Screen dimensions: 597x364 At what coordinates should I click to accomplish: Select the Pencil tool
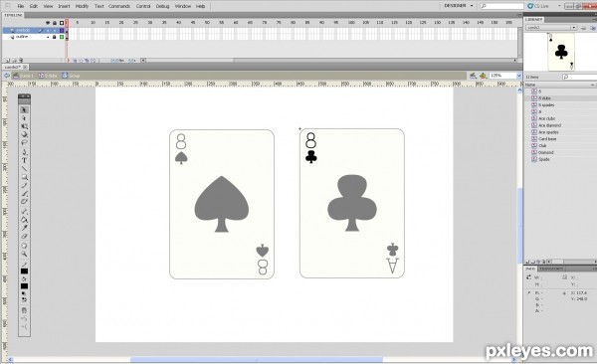click(24, 185)
